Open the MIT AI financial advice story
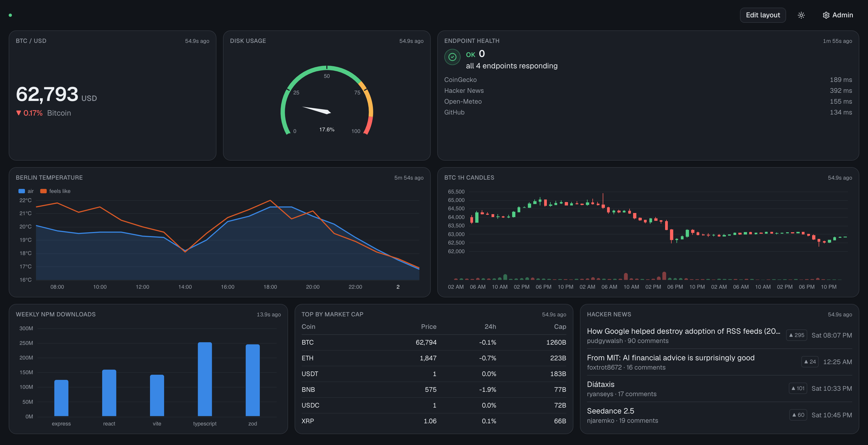This screenshot has width=868, height=445. [671, 358]
